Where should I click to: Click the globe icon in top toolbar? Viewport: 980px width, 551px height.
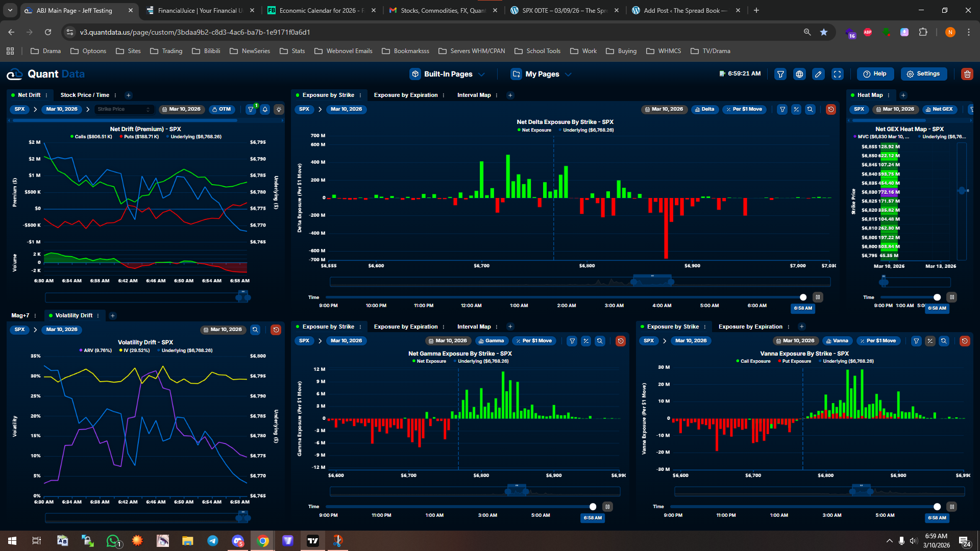tap(799, 74)
